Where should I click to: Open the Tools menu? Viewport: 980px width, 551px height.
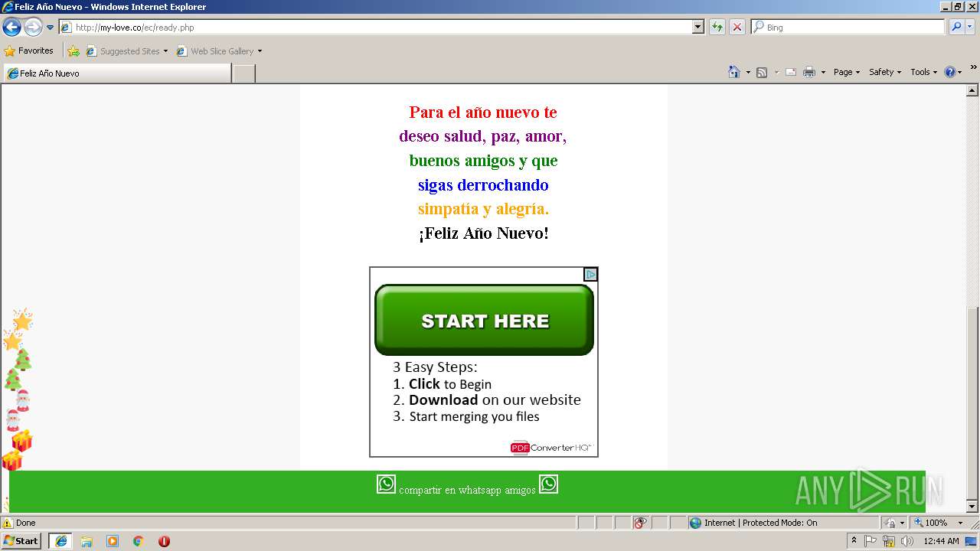924,72
